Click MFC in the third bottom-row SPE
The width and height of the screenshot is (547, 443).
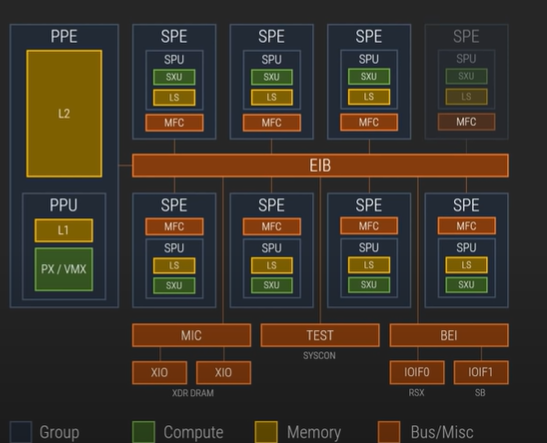pos(369,226)
